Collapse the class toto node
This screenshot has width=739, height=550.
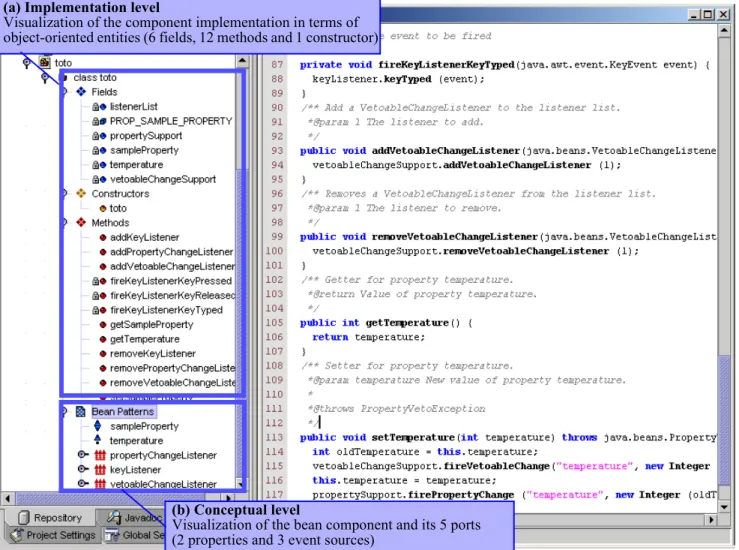(x=45, y=77)
